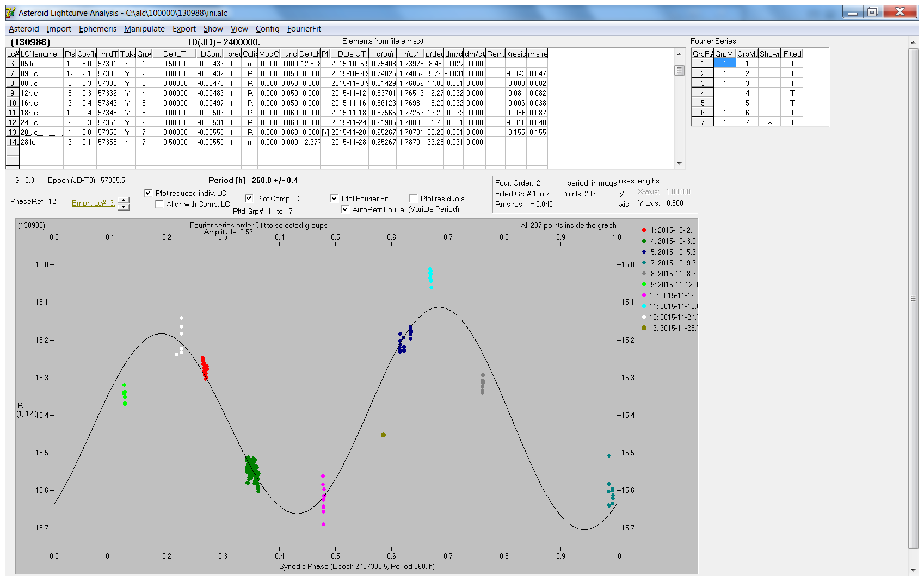Click the Y-axis 0.800 length value
Screen dimensions: 924x581
click(675, 203)
